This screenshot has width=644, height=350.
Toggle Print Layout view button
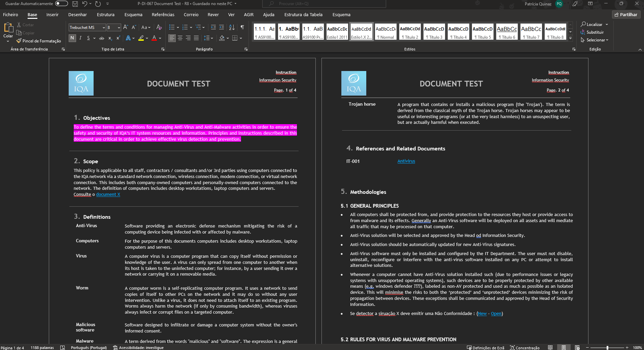(564, 348)
